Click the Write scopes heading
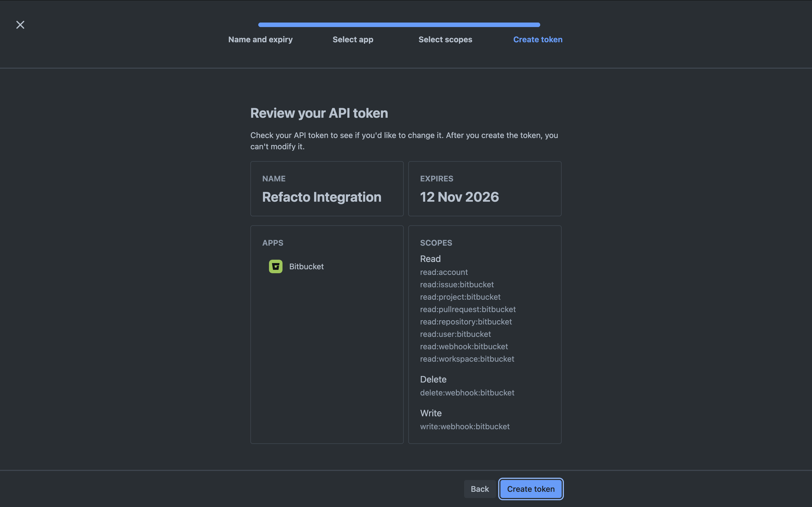 [x=431, y=413]
